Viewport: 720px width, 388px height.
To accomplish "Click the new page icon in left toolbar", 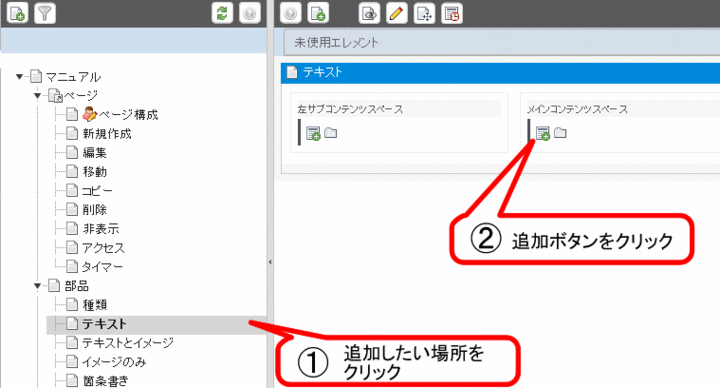I will pyautogui.click(x=17, y=13).
